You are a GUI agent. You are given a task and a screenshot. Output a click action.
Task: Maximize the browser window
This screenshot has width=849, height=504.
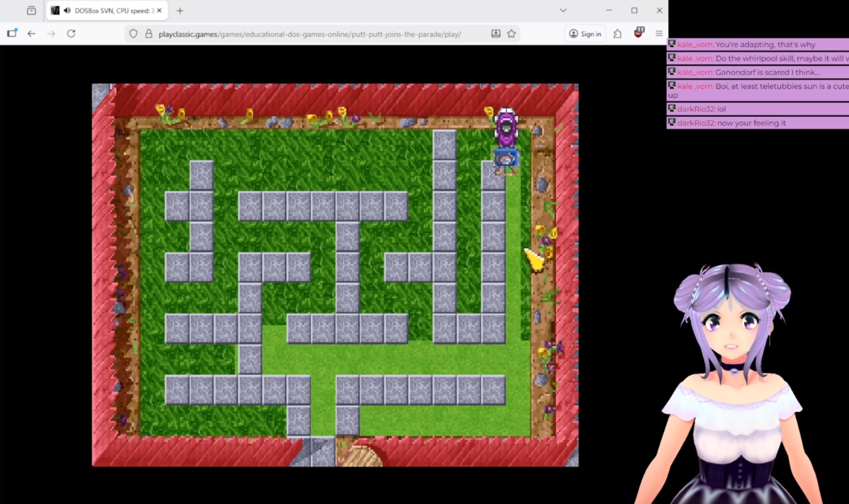[x=634, y=10]
